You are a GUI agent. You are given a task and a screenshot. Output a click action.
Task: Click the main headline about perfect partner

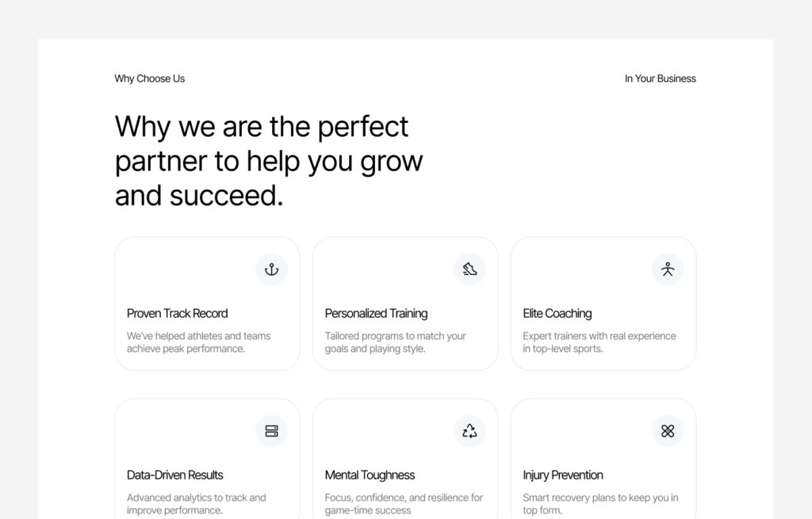269,161
